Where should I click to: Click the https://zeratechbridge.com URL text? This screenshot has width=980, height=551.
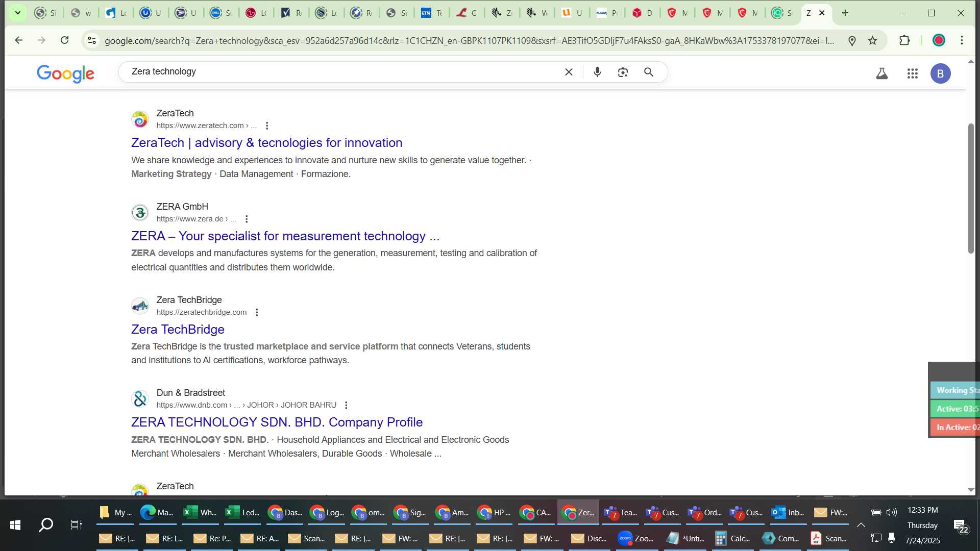[202, 312]
